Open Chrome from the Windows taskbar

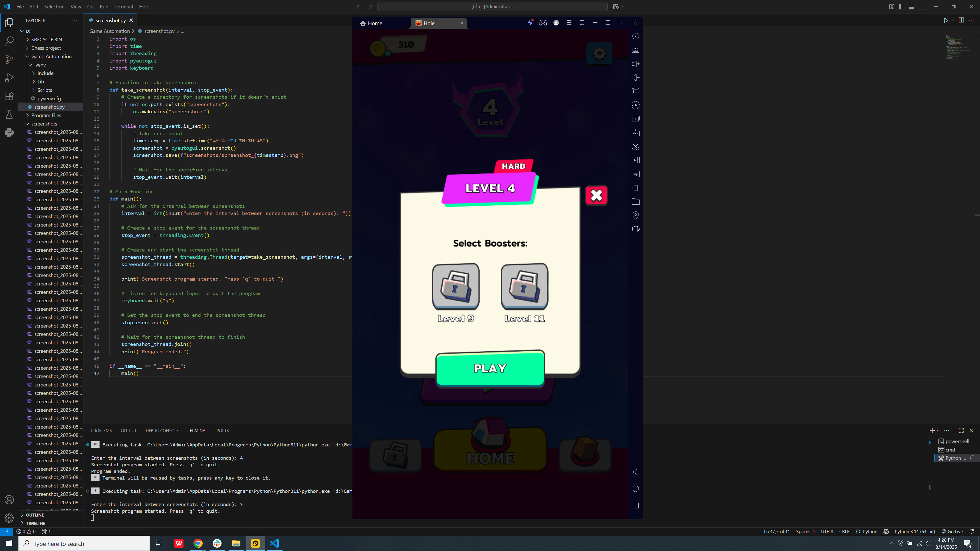coord(198,543)
